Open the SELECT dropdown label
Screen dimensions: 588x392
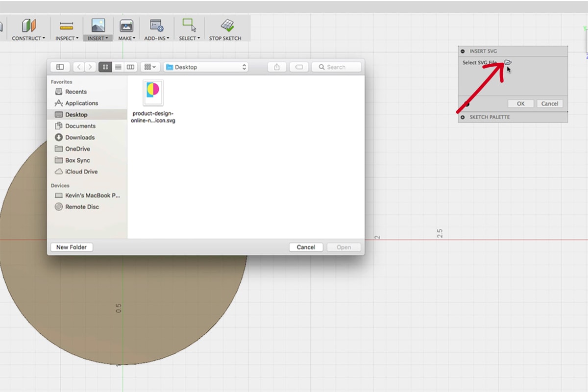tap(189, 38)
